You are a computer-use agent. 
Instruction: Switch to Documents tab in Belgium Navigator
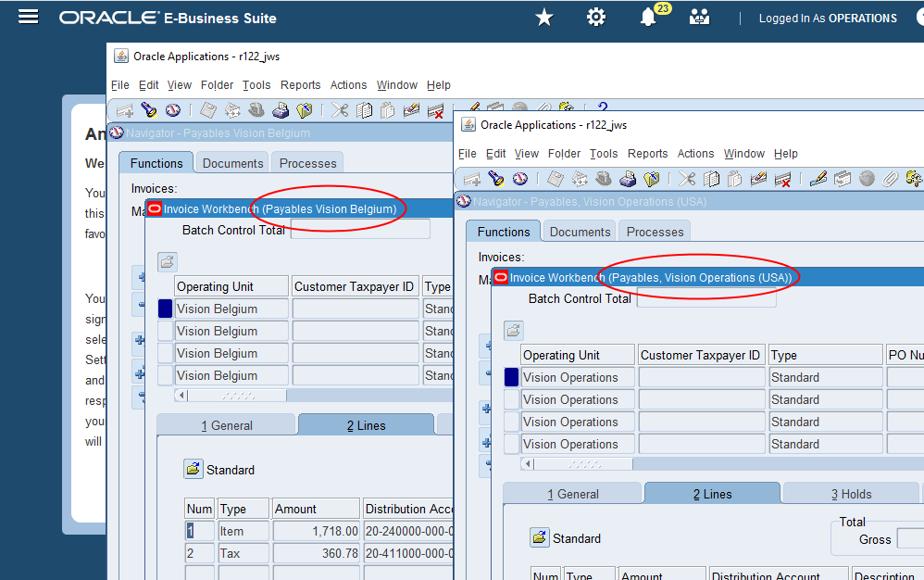pyautogui.click(x=232, y=163)
